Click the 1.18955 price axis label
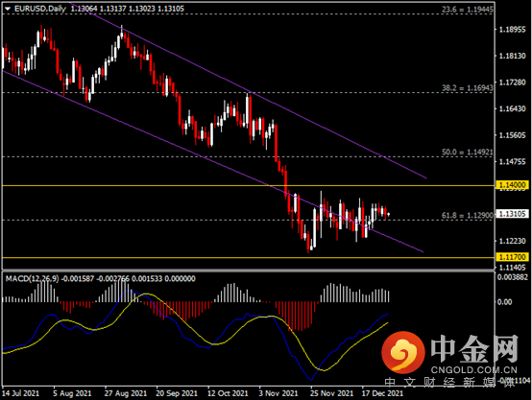 512,30
